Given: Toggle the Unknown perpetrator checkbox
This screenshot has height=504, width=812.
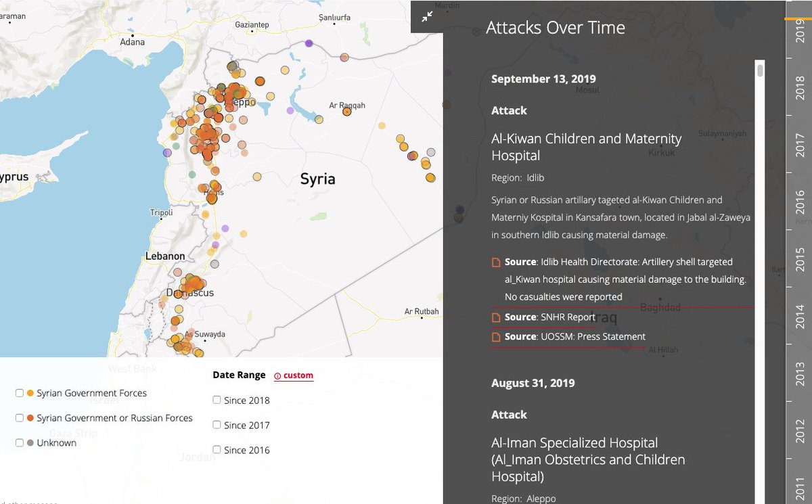Looking at the screenshot, I should tap(20, 443).
